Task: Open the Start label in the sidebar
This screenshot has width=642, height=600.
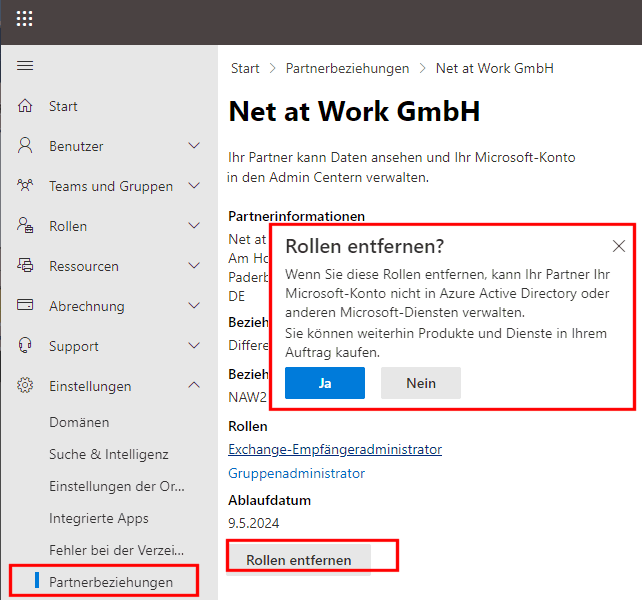Action: coord(63,106)
